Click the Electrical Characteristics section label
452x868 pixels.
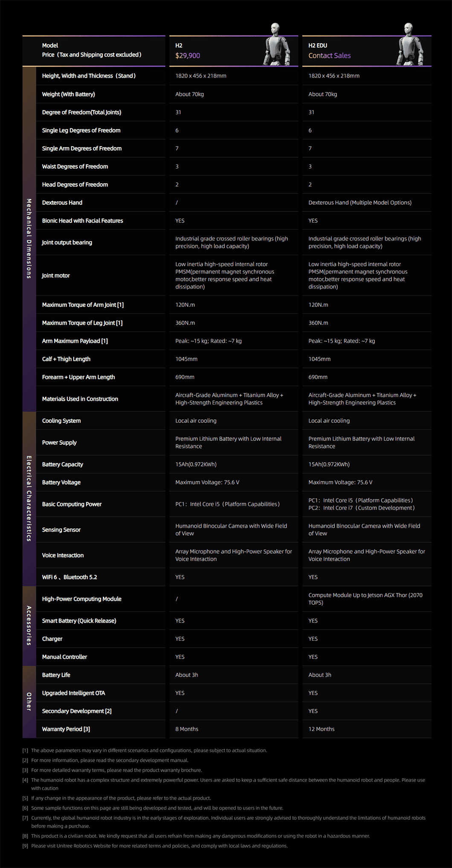point(29,498)
